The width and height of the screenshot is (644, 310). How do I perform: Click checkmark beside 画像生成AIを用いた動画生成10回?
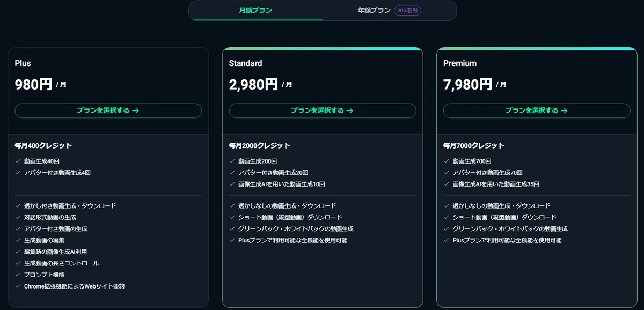point(232,184)
